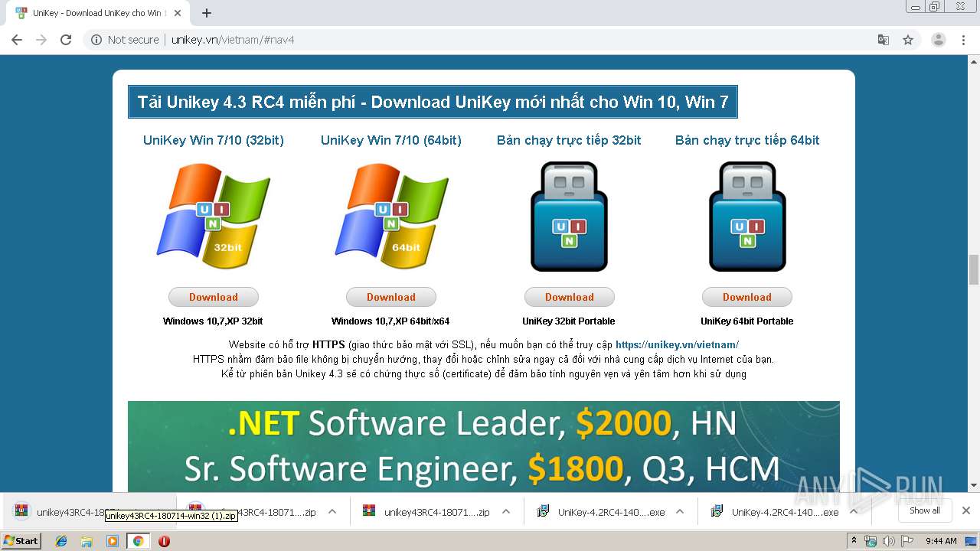Download UniKey for Windows 10,7,XP 32bit
Image resolution: width=980 pixels, height=551 pixels.
[214, 297]
